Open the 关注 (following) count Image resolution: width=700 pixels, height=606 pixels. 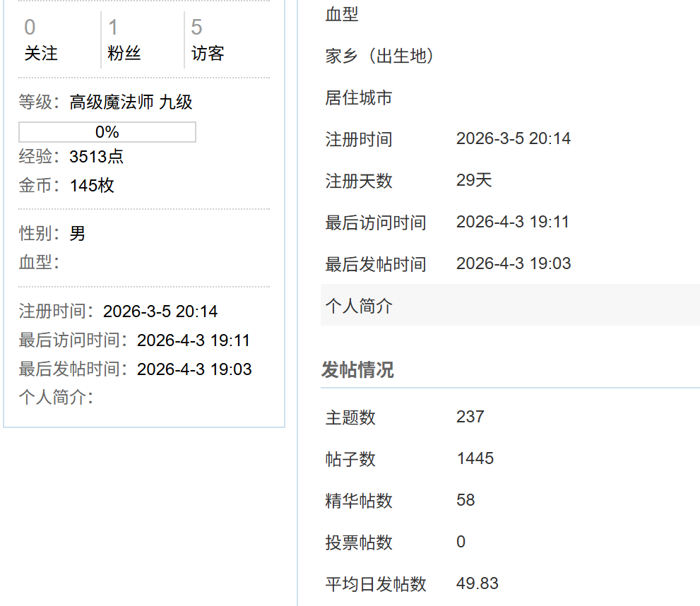[x=40, y=40]
